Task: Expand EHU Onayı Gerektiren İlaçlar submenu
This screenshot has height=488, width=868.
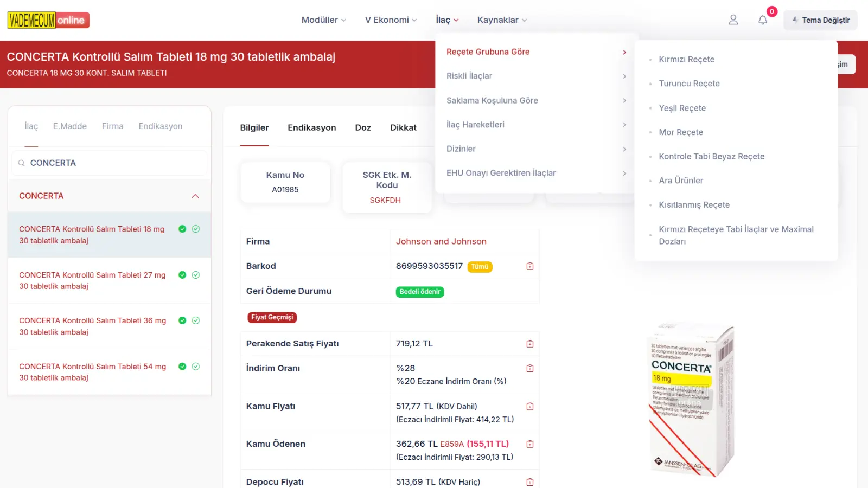Action: pyautogui.click(x=536, y=173)
